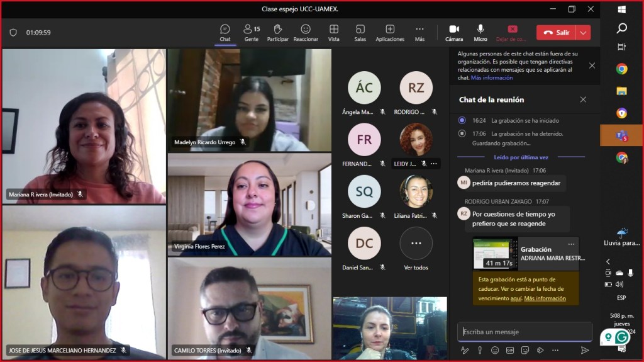Open the Vista layout options
The width and height of the screenshot is (644, 362).
pyautogui.click(x=333, y=33)
